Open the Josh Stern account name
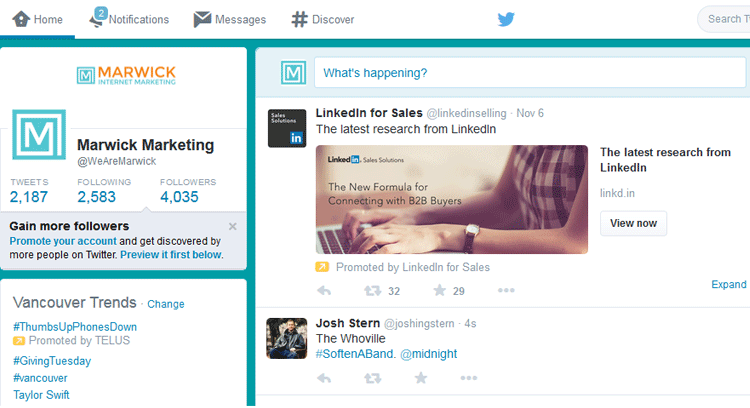Viewport: 750px width, 408px height. [x=348, y=323]
